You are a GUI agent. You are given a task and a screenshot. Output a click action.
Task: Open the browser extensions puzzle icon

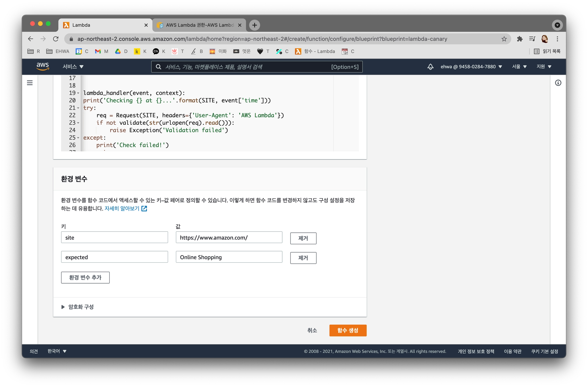pyautogui.click(x=519, y=39)
